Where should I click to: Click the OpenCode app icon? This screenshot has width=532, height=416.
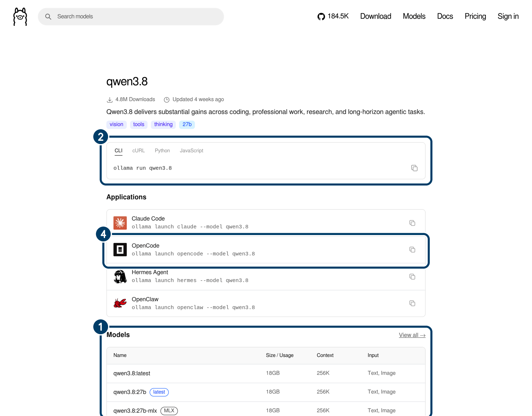[x=120, y=249]
